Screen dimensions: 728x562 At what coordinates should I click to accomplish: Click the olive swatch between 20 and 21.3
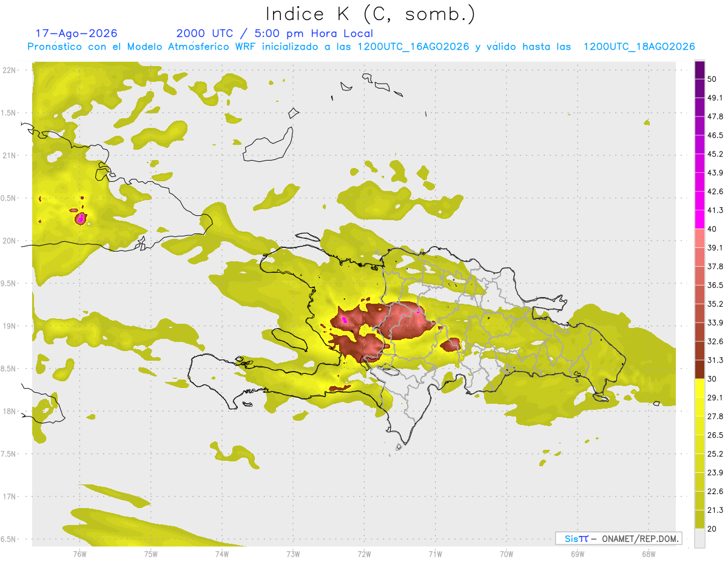coord(699,519)
